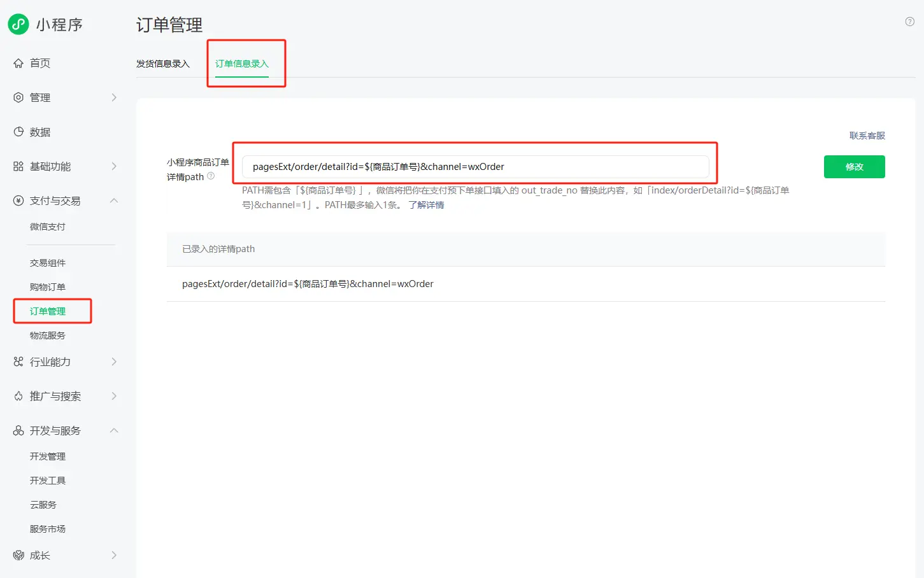Click the 小程序 logo icon
This screenshot has width=924, height=578.
pyautogui.click(x=18, y=24)
